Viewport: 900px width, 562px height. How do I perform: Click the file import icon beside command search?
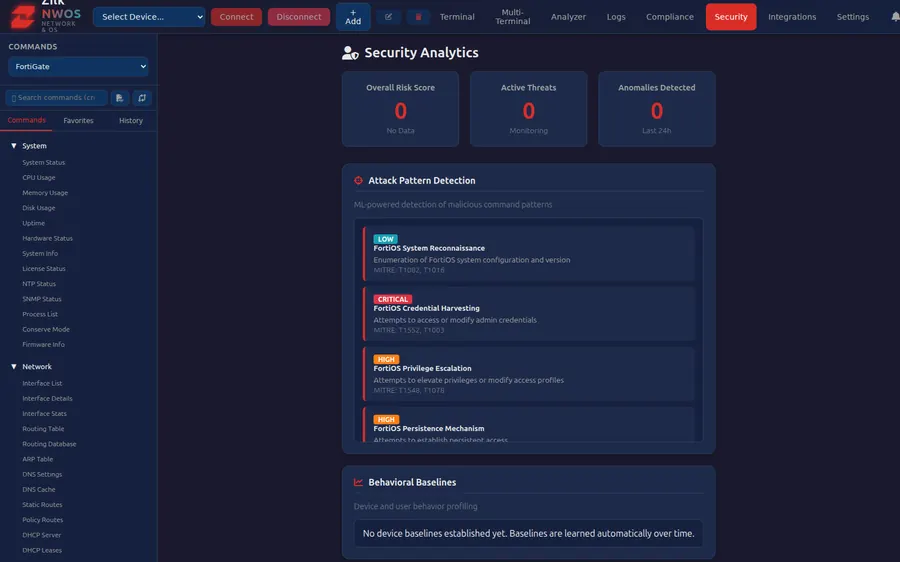click(x=119, y=98)
